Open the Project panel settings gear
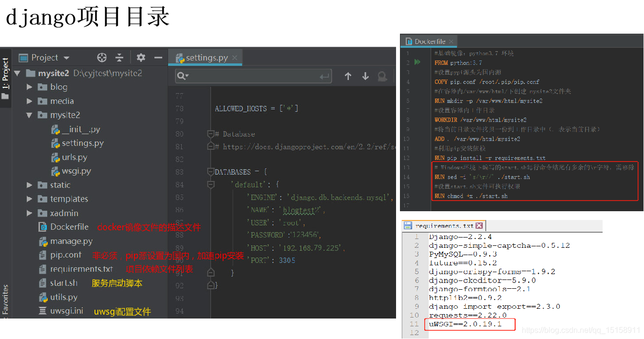 click(141, 57)
